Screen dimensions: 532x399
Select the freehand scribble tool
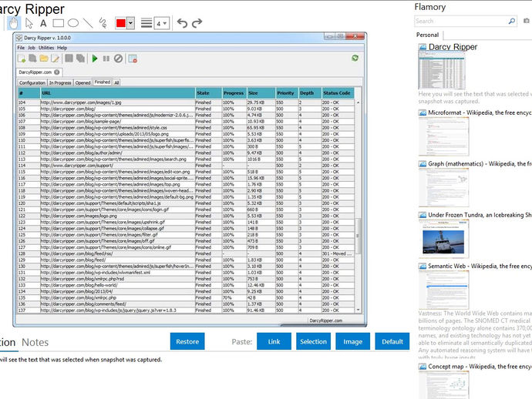tap(103, 23)
